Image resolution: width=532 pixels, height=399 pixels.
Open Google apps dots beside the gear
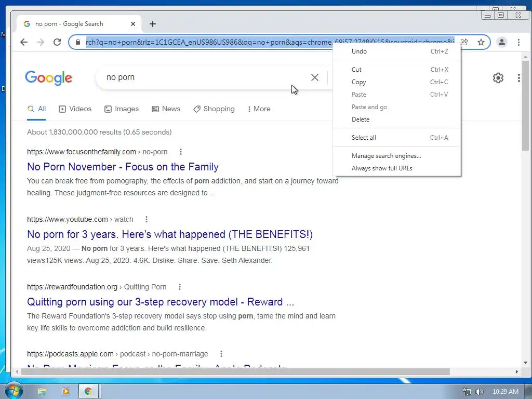click(519, 78)
